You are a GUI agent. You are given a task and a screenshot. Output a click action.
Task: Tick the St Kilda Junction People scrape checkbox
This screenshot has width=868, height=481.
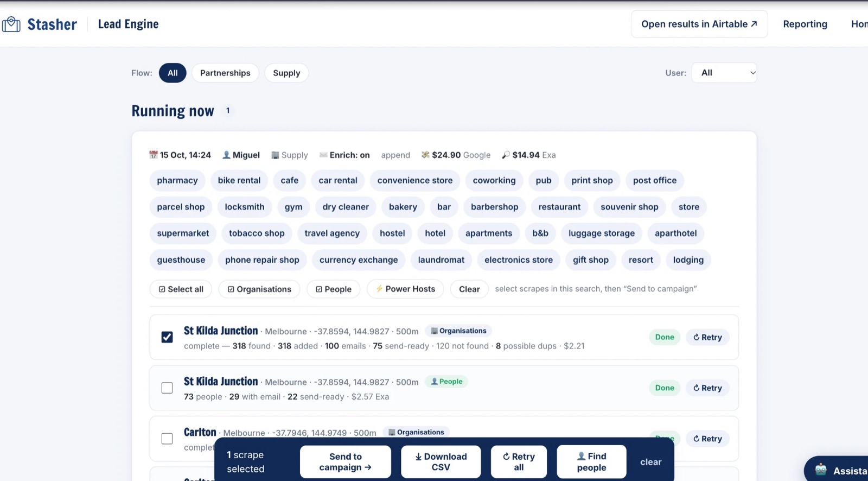pyautogui.click(x=167, y=388)
